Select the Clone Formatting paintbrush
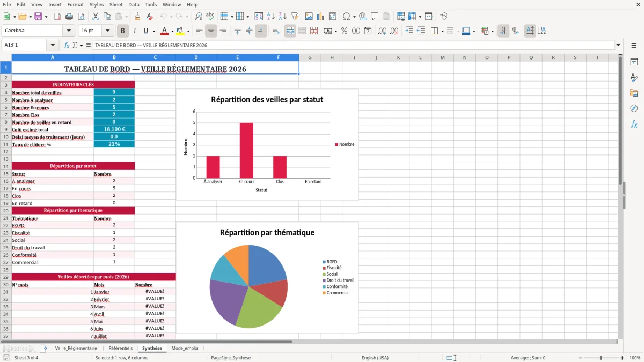 138,17
